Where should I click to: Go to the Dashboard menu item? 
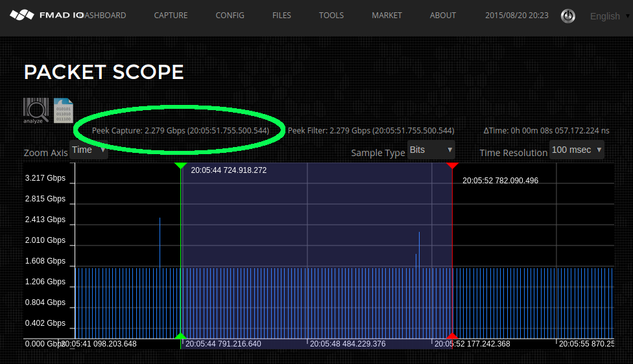click(106, 16)
